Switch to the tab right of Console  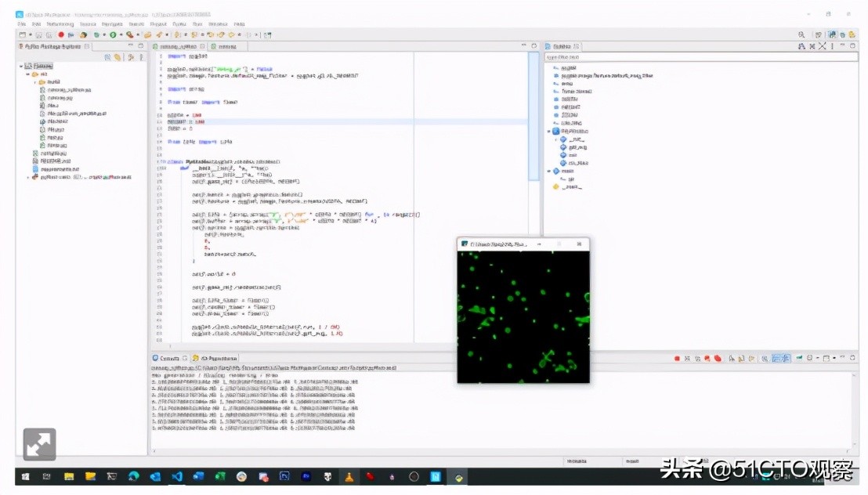[215, 358]
